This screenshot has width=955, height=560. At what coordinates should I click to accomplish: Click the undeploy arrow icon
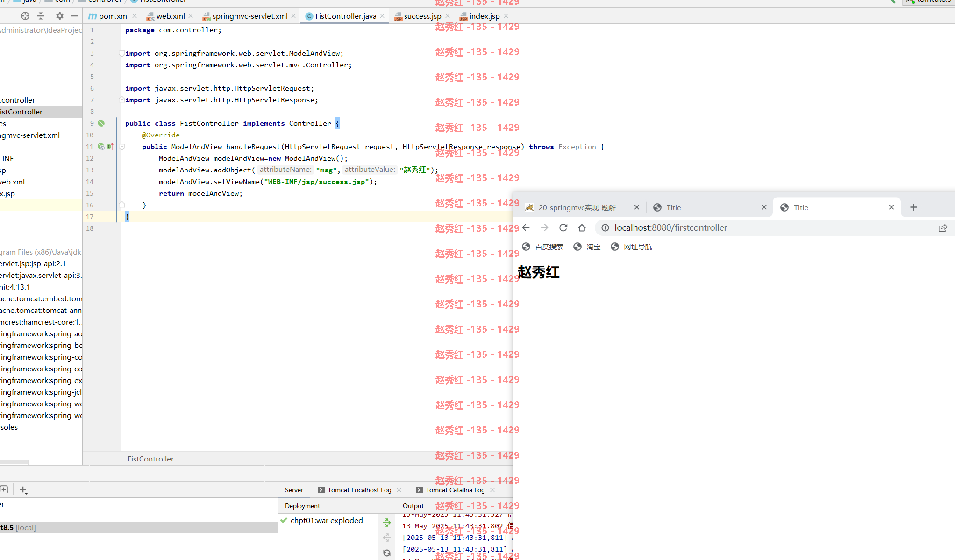387,538
